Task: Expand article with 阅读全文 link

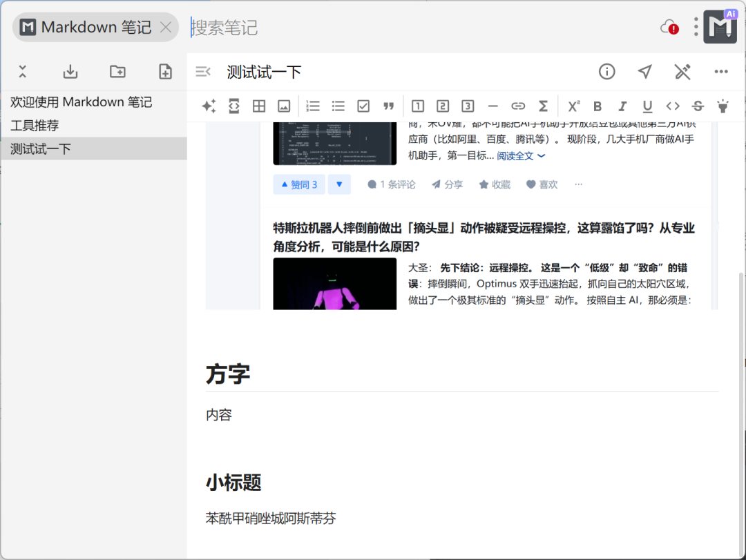Action: 521,156
